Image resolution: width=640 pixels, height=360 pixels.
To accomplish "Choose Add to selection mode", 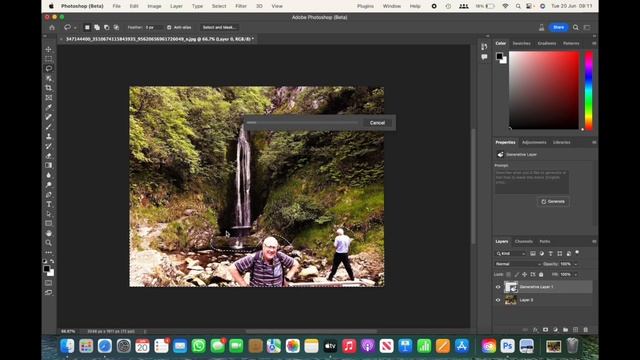I will coord(97,27).
